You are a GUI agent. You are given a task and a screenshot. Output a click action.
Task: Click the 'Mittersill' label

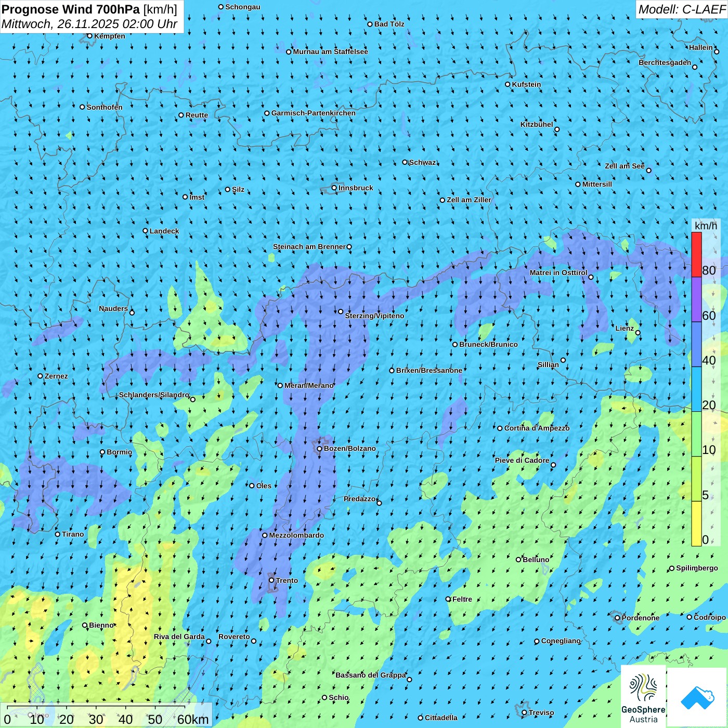(597, 184)
